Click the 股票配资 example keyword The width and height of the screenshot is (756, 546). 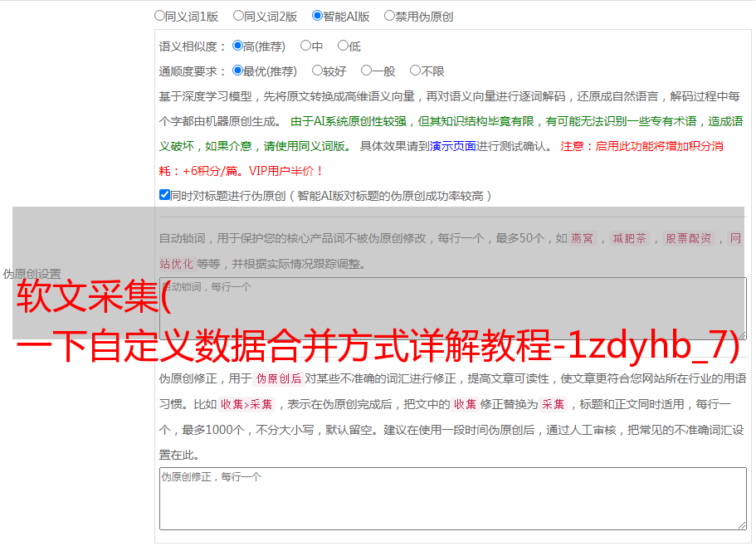click(x=689, y=238)
